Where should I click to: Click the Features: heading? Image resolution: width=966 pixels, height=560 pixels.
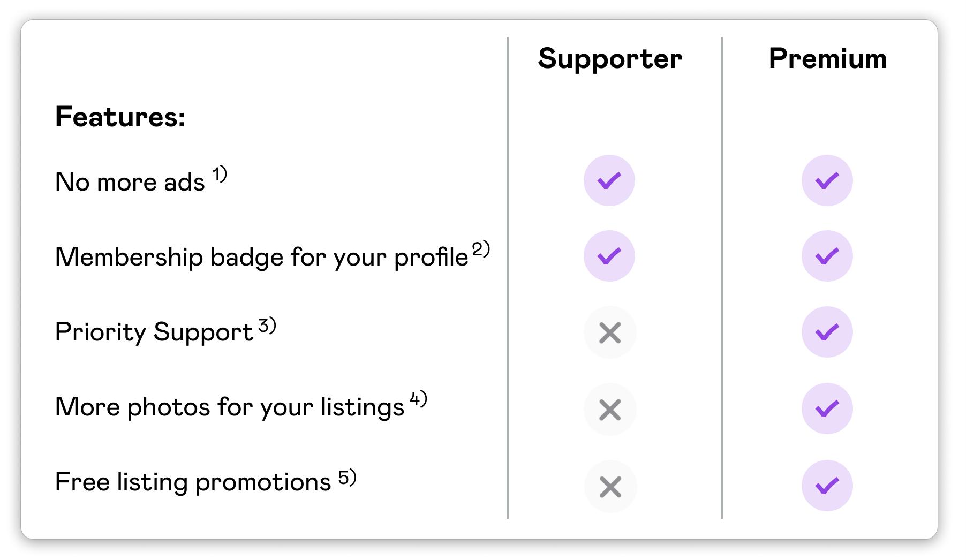coord(120,117)
